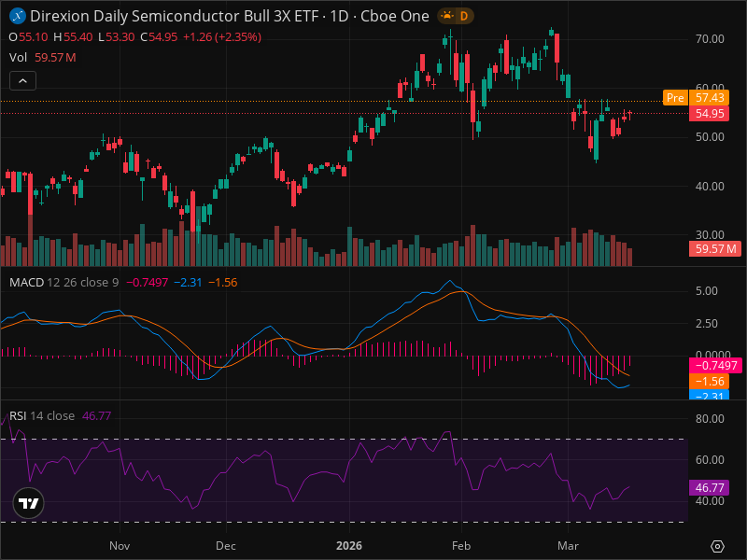Select the Vol 59.57 M volume legend
This screenshot has height=560, width=747.
42,58
